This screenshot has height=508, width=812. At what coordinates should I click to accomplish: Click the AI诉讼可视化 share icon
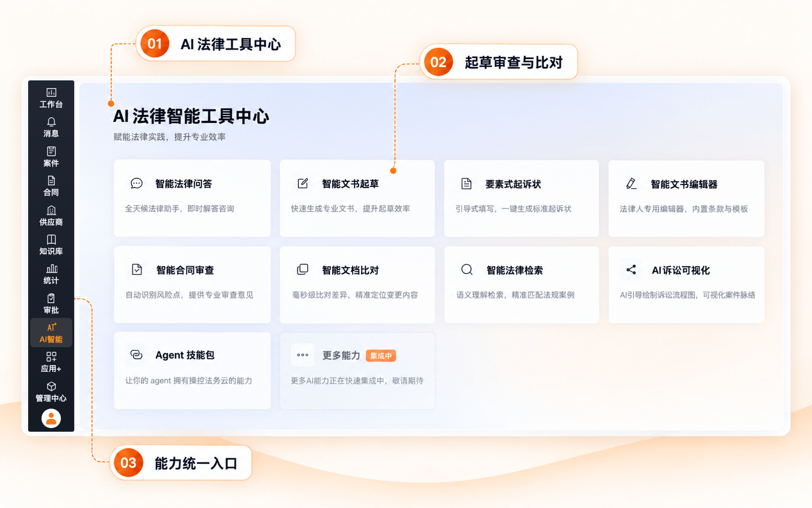(631, 269)
